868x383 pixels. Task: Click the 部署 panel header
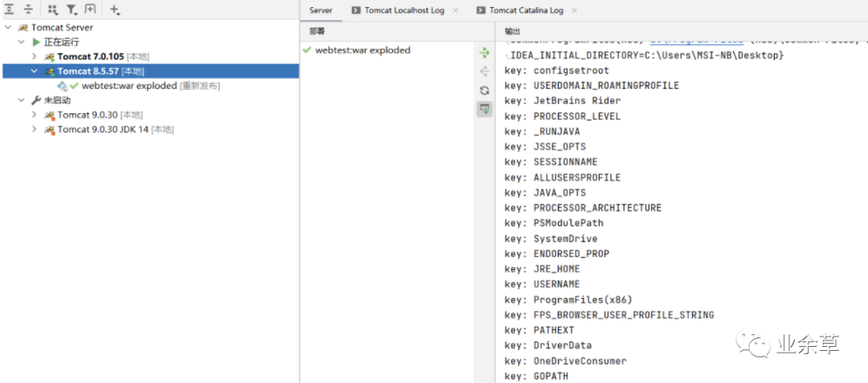tap(317, 31)
